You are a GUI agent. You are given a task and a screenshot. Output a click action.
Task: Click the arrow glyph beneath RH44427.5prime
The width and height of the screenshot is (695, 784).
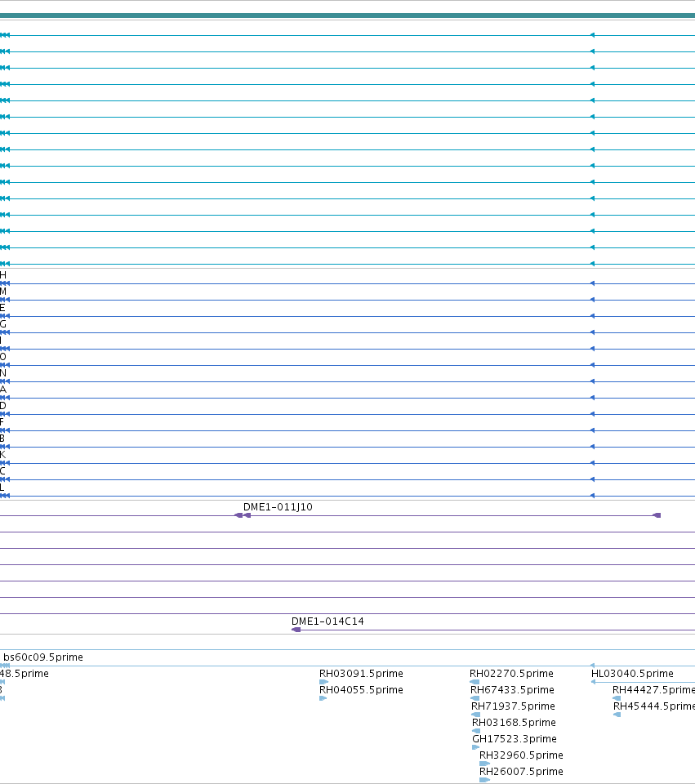[x=617, y=698]
